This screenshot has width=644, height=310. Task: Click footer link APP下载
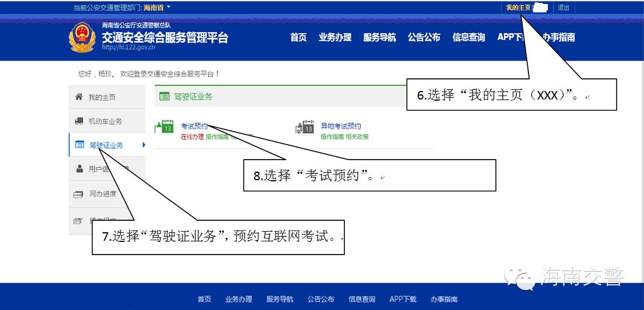(403, 299)
